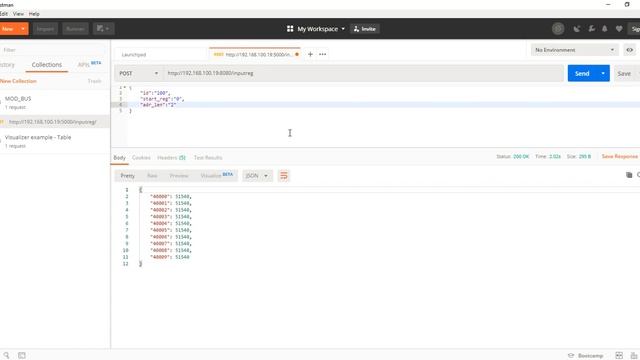Switch to the Collections sidebar tab

[x=47, y=65]
